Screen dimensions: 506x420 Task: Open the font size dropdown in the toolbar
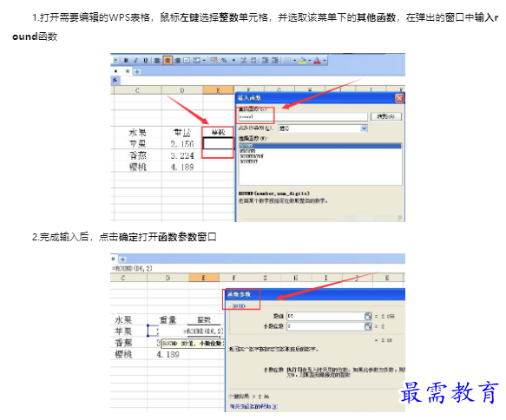point(115,61)
